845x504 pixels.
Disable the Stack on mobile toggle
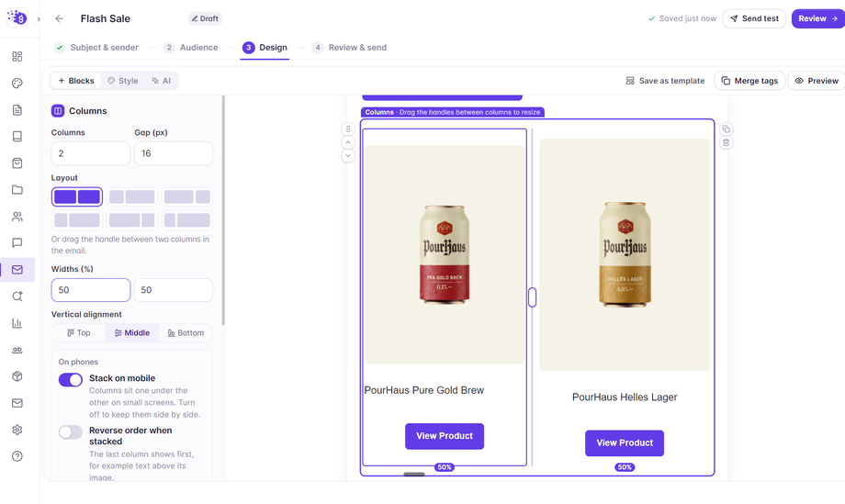pos(71,380)
